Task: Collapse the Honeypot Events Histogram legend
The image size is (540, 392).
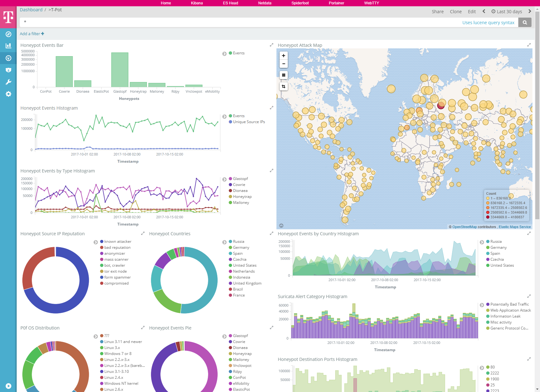Action: pos(224,117)
